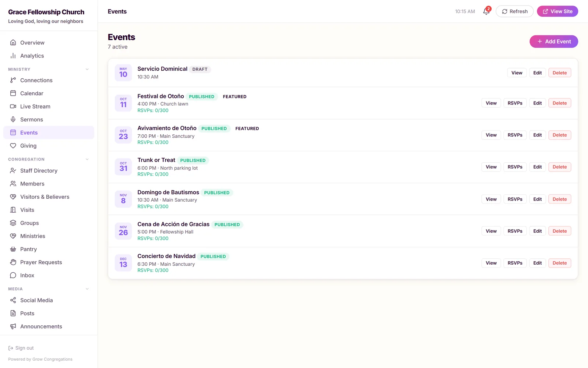Image resolution: width=588 pixels, height=368 pixels.
Task: Click the Members people icon
Action: [13, 184]
